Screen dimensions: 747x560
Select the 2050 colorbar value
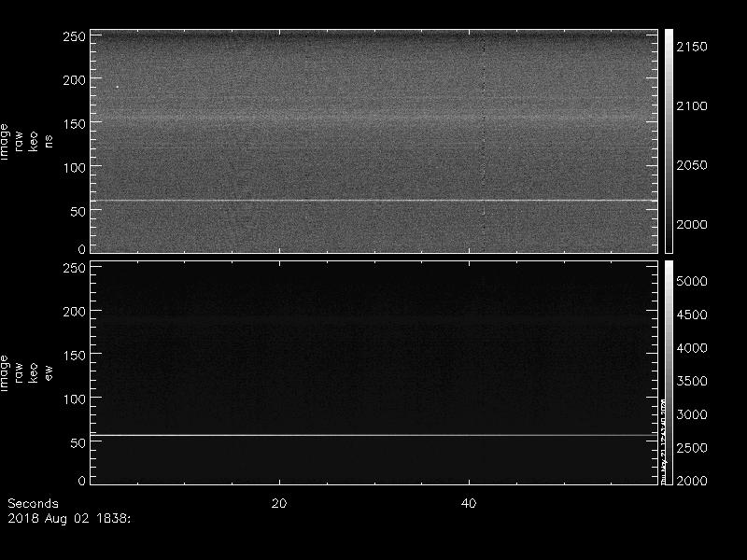pos(692,165)
